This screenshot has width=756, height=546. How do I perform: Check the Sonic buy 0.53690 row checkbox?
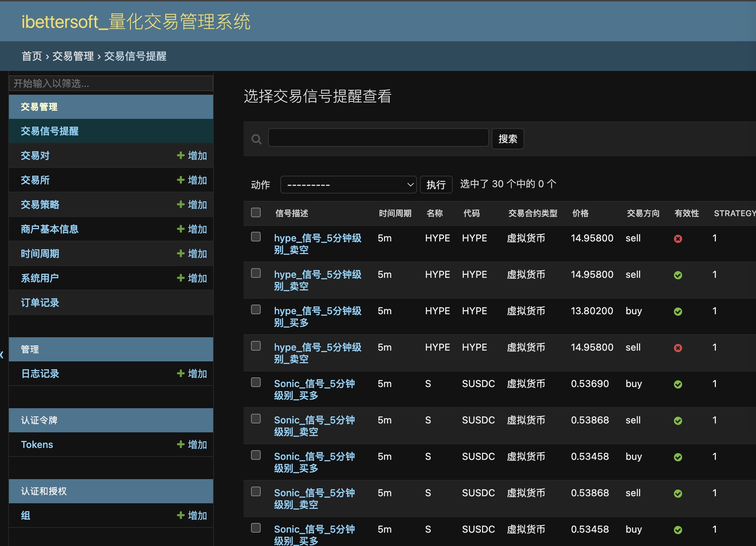(x=256, y=382)
